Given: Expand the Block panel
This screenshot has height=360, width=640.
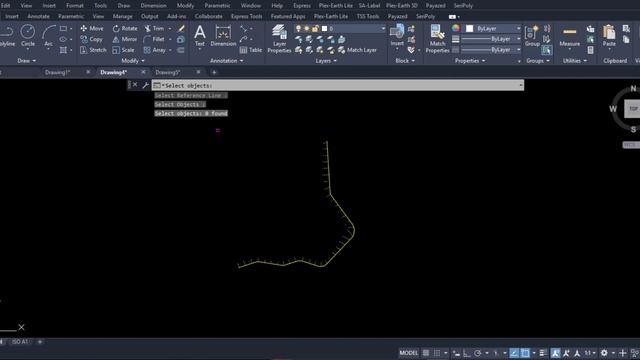Looking at the screenshot, I should (405, 61).
